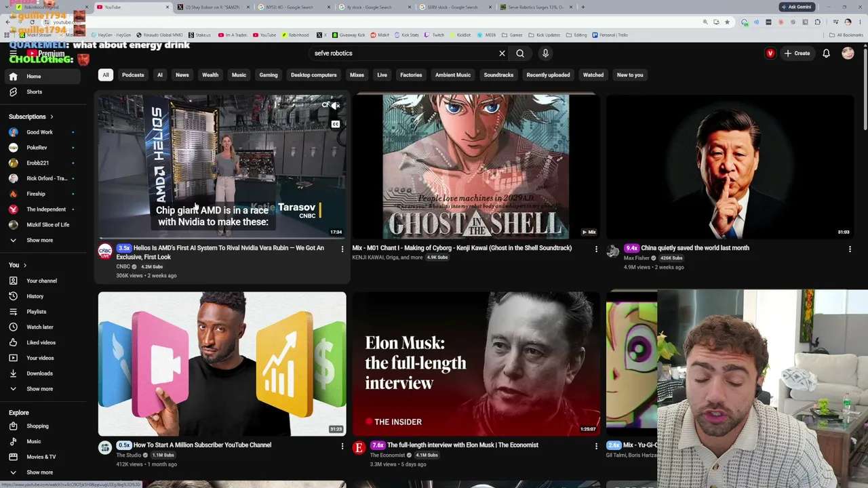Open the Twitch bookmark in bookmarks bar
Screen dimensions: 868x488
click(x=435, y=35)
